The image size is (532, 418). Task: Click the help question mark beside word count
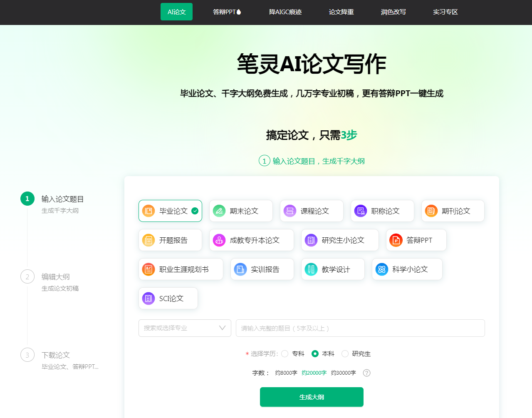(366, 373)
